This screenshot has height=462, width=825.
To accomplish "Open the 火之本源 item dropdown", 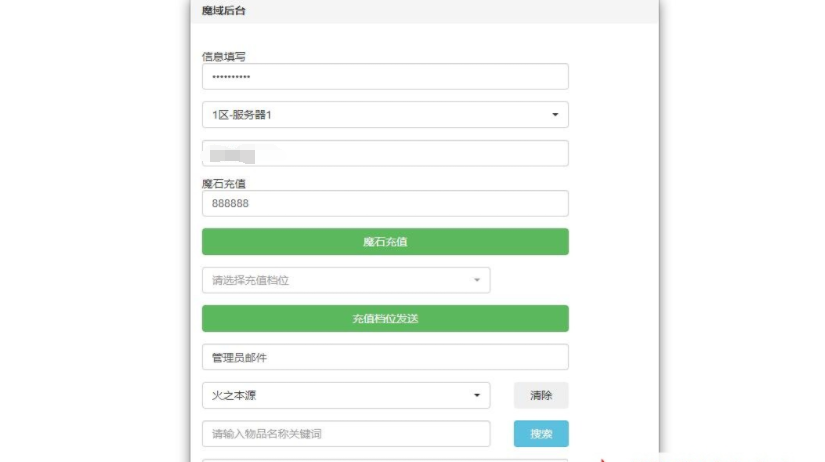I will tap(346, 395).
